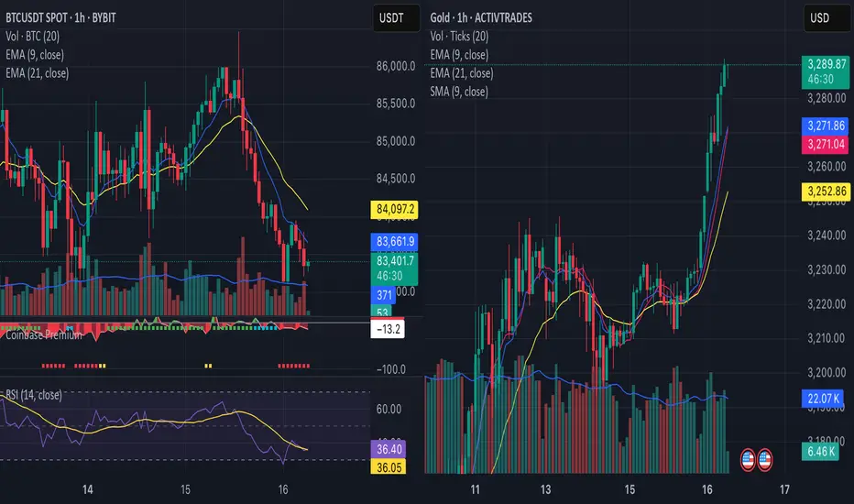Click 3,200.00 on Gold price scale
Screen dimensions: 854x504
coord(827,373)
